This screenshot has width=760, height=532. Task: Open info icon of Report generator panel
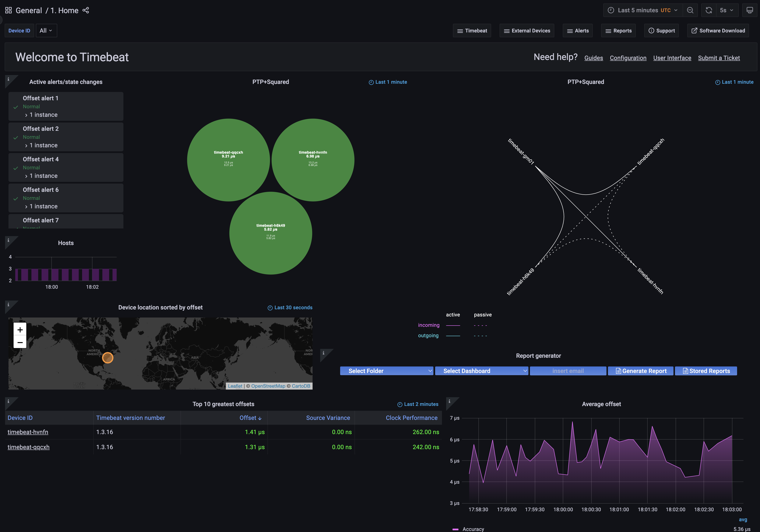pos(323,353)
